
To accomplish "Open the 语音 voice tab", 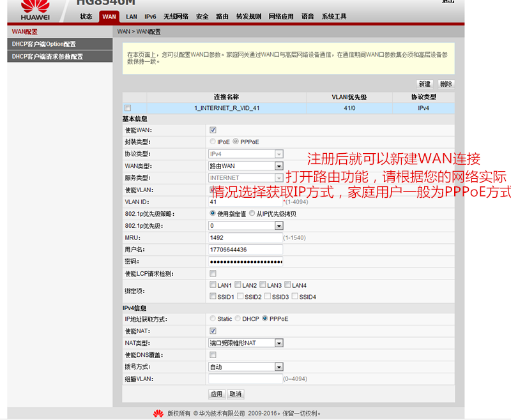I will click(307, 17).
